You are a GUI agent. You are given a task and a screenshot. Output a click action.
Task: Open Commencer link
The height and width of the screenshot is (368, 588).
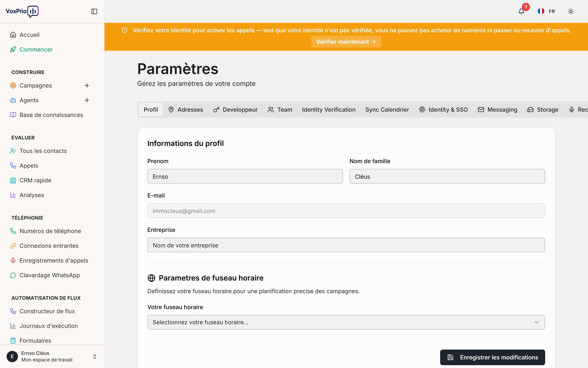coord(36,49)
